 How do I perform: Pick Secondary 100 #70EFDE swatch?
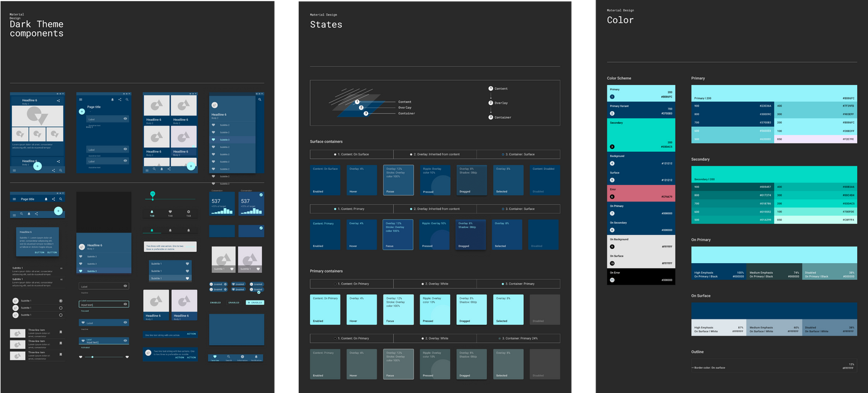pos(815,212)
